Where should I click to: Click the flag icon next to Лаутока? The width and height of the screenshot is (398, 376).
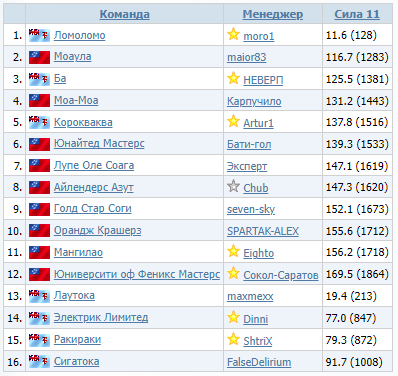[39, 296]
